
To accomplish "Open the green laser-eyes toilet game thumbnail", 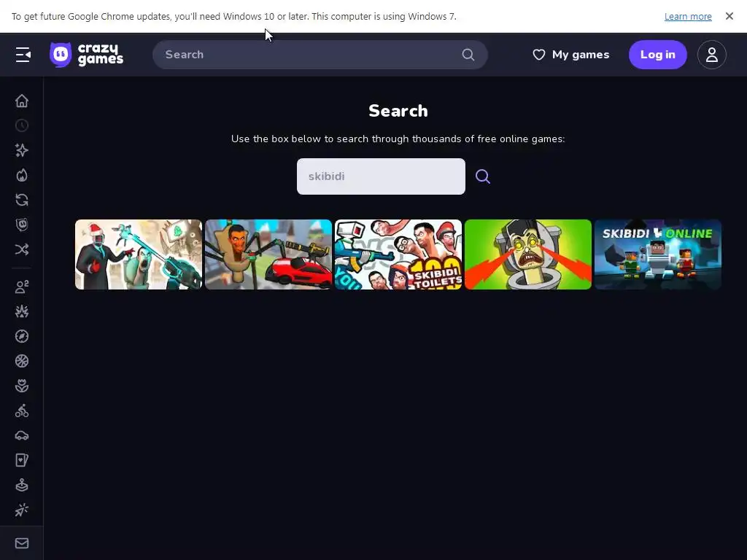I will point(528,254).
